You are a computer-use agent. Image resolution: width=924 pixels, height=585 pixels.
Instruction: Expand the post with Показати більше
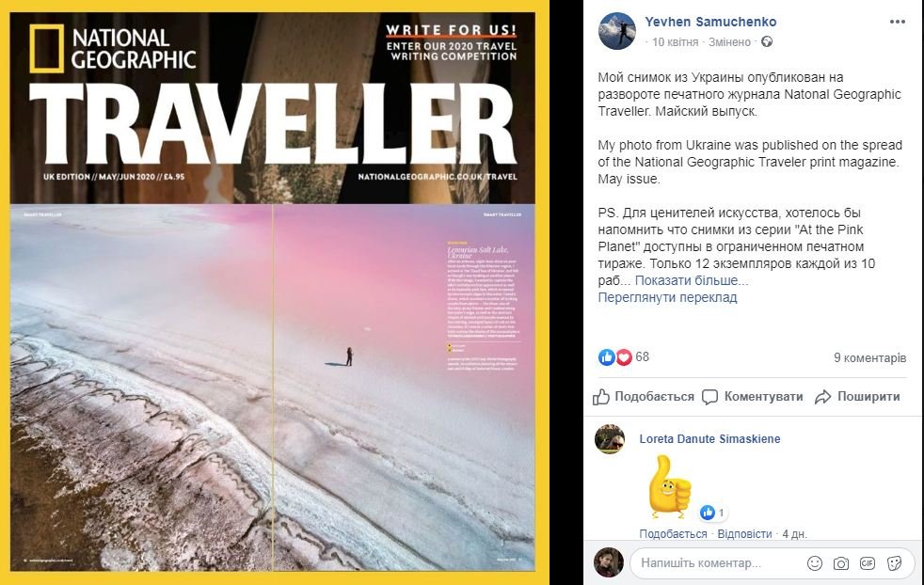tap(692, 280)
